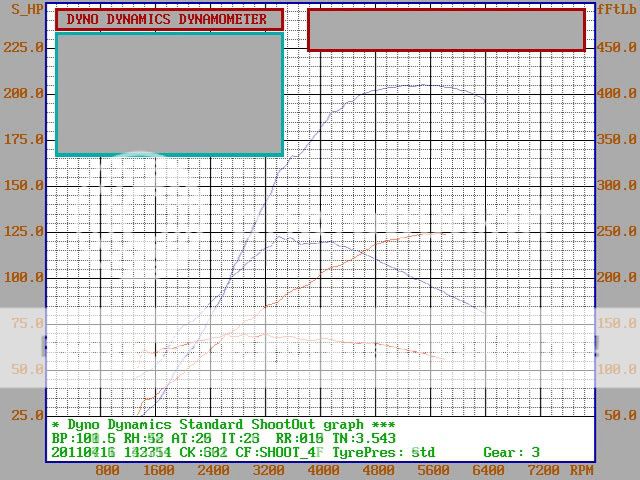This screenshot has height=480, width=640.
Task: Click the 4800 RPM axis label
Action: tap(378, 470)
